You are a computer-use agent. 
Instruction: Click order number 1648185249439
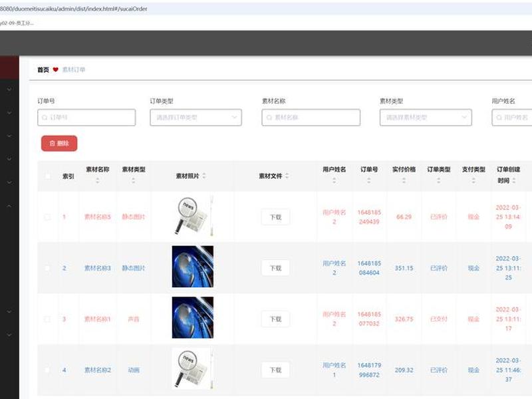point(369,217)
